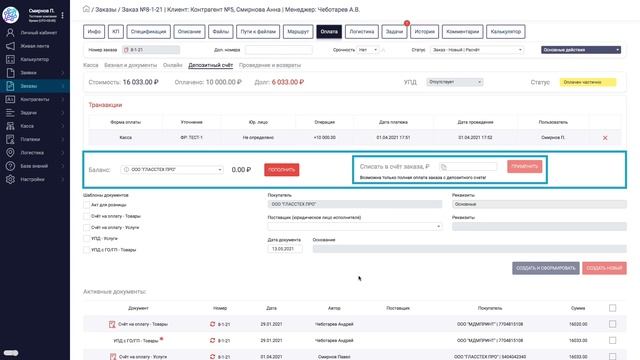Switch to the Безнал и документы subtab
The height and width of the screenshot is (360, 640).
coord(130,65)
